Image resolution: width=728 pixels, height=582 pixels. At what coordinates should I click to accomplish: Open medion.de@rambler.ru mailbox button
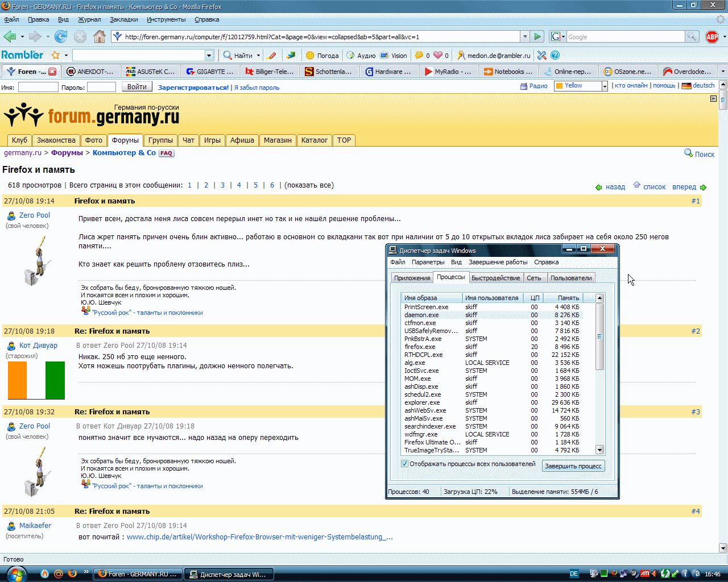pyautogui.click(x=494, y=55)
